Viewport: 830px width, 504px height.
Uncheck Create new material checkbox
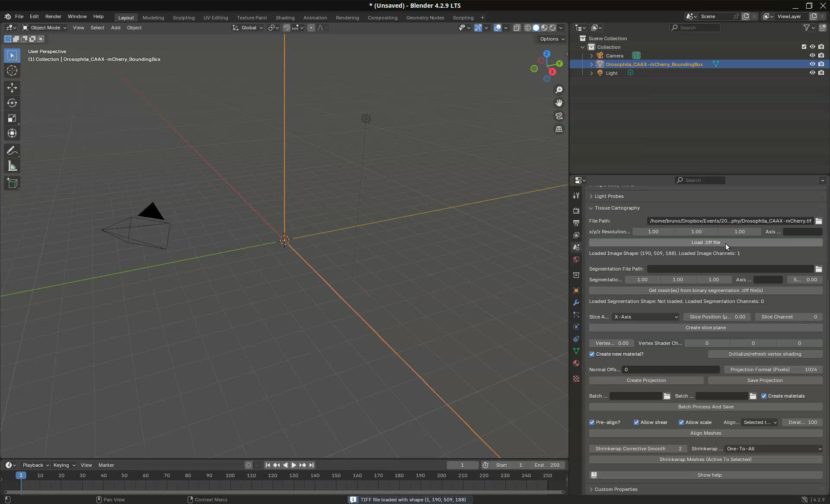592,354
